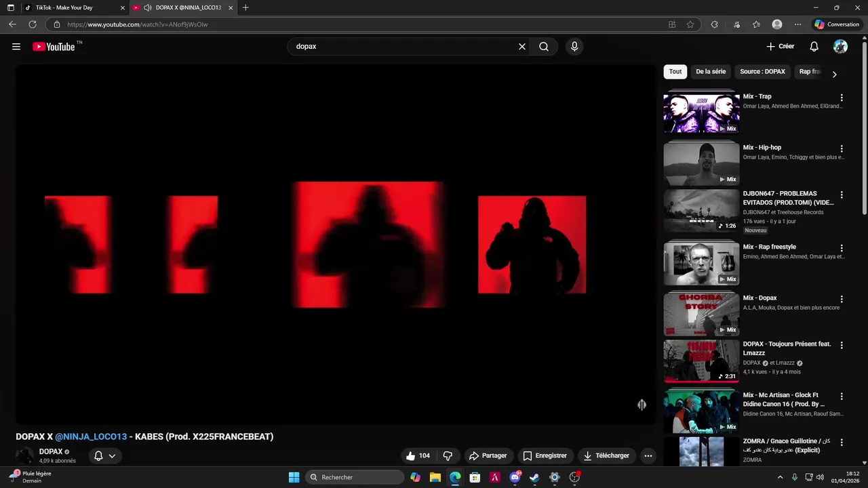This screenshot has width=868, height=488.
Task: Open browser profile avatar
Action: coord(777,24)
